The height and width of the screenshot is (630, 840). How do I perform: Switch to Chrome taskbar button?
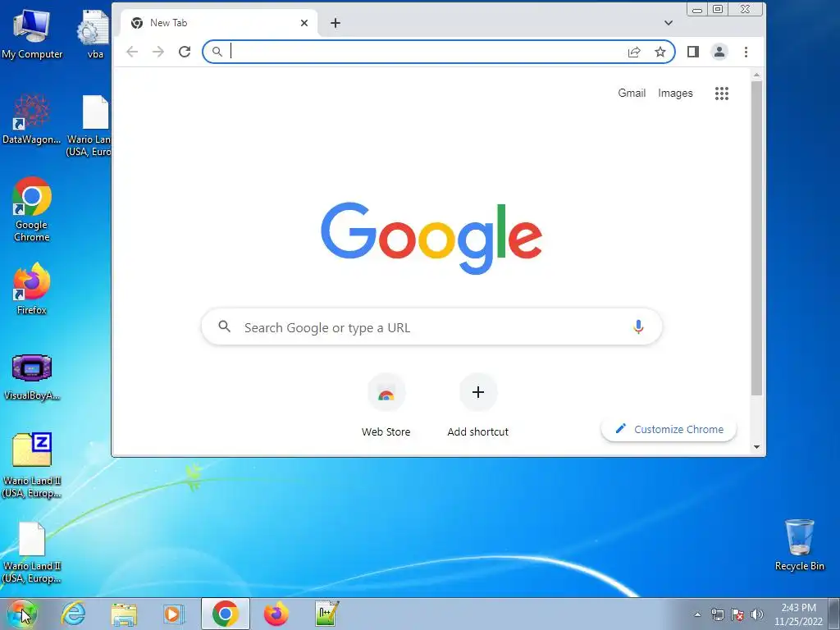pos(226,614)
